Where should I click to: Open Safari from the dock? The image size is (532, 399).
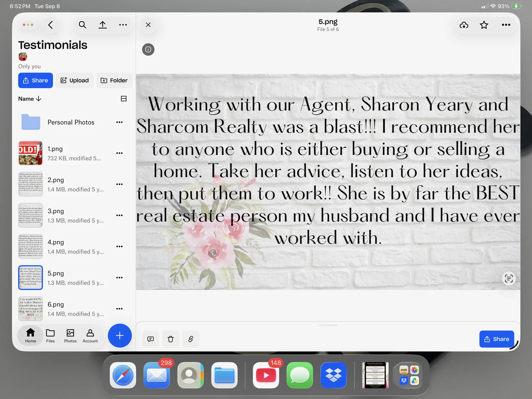(123, 375)
